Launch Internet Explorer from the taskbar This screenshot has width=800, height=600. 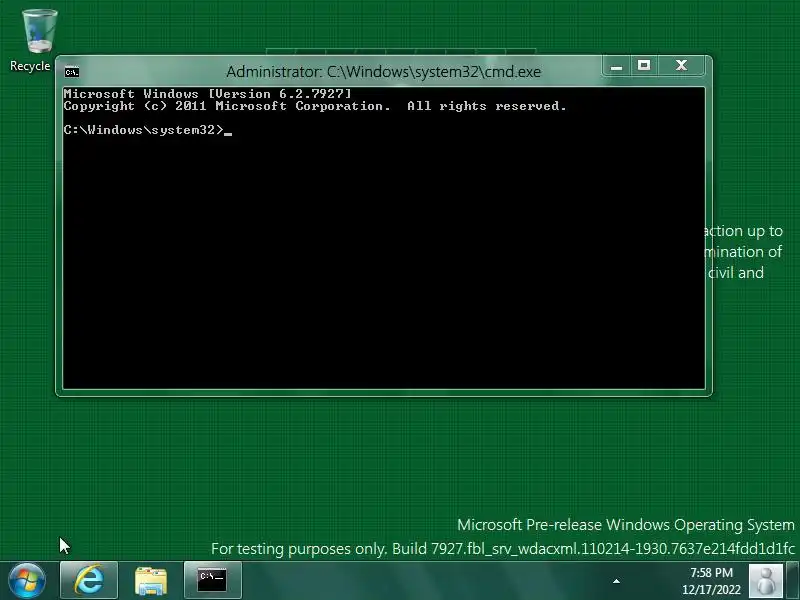89,580
